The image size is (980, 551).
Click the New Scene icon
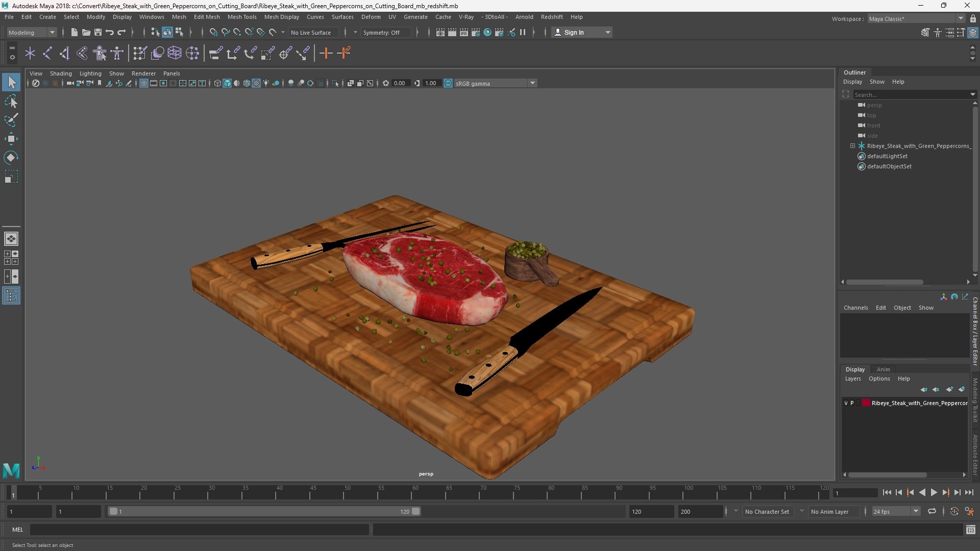[x=74, y=33]
